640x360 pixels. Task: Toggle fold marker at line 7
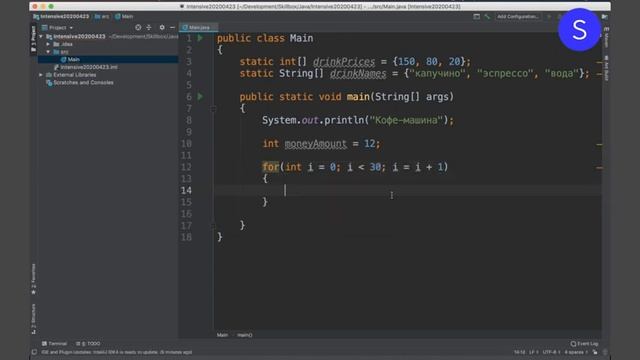pyautogui.click(x=213, y=109)
